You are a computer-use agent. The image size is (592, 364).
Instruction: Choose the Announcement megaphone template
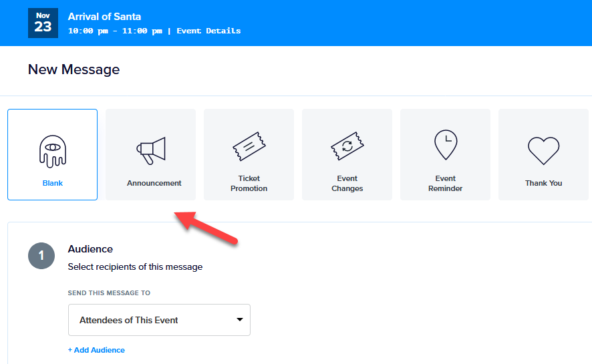coord(150,155)
